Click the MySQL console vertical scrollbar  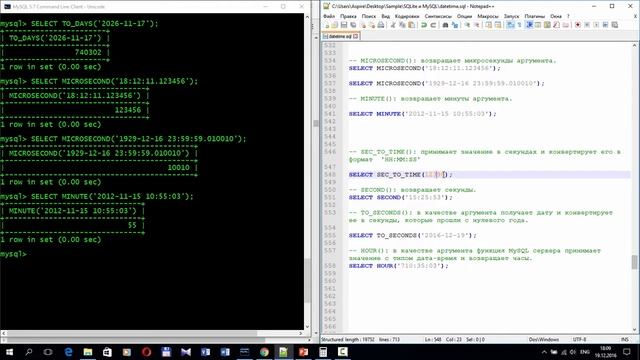[307, 282]
